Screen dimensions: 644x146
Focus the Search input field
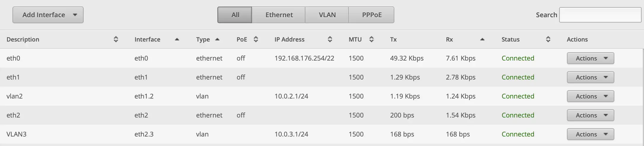point(600,15)
